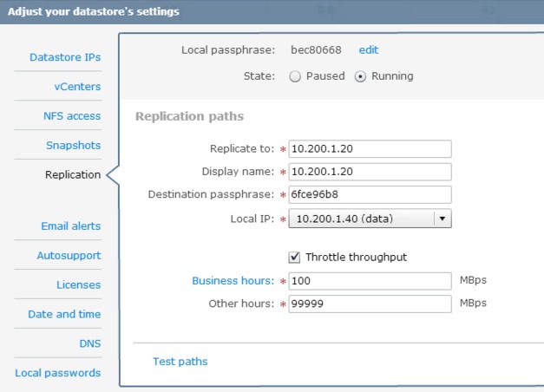This screenshot has height=392, width=544.
Task: Focus the Destination passphrase field
Action: (370, 194)
